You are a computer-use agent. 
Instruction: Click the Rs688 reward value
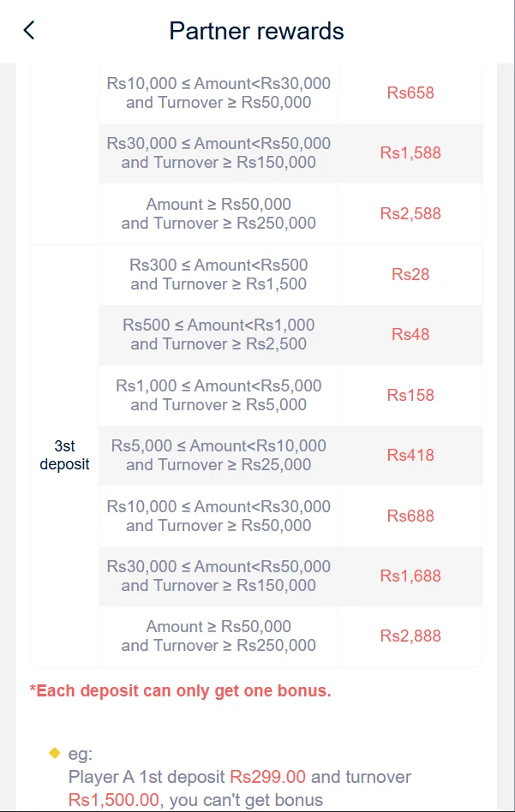click(x=410, y=516)
